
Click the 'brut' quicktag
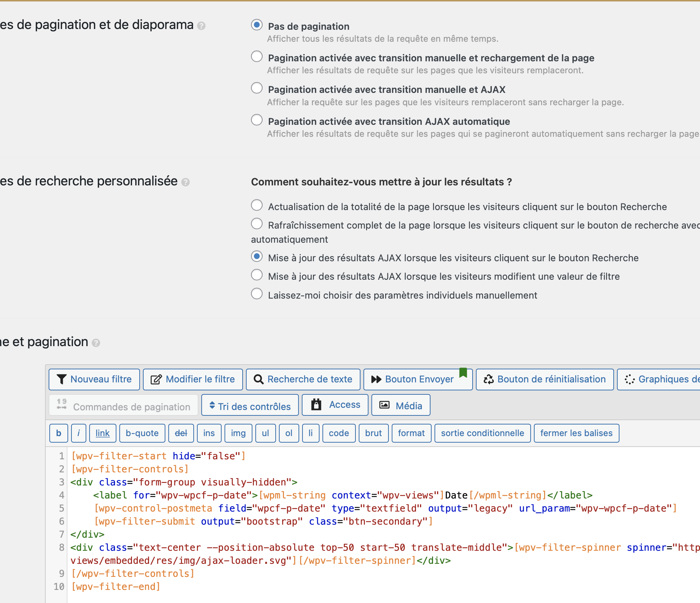point(374,433)
